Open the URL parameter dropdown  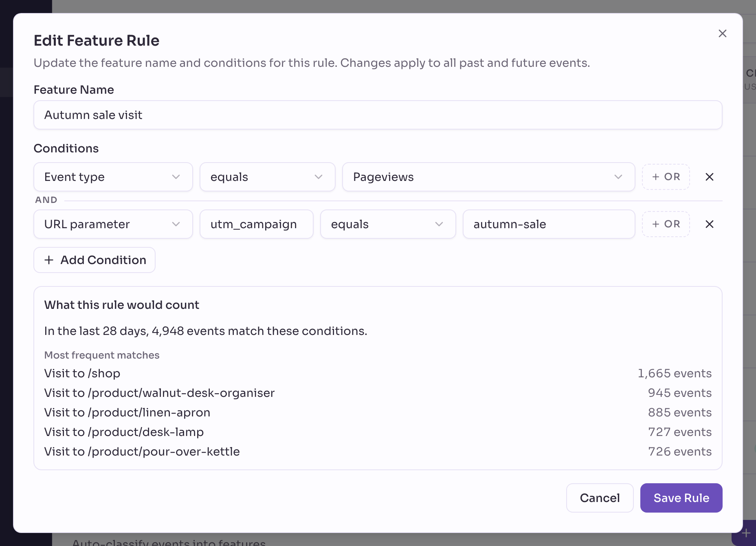[x=113, y=224]
